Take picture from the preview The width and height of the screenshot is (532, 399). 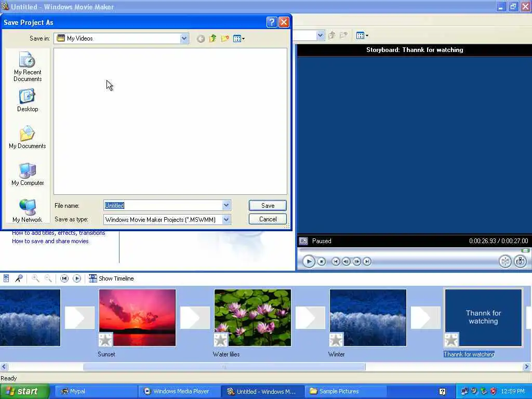(521, 261)
